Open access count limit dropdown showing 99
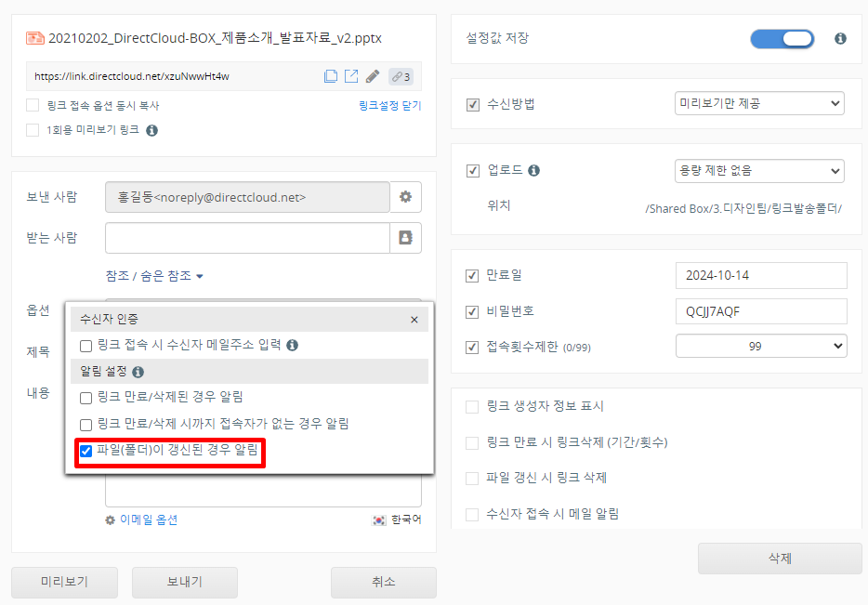This screenshot has height=605, width=868. 760,346
